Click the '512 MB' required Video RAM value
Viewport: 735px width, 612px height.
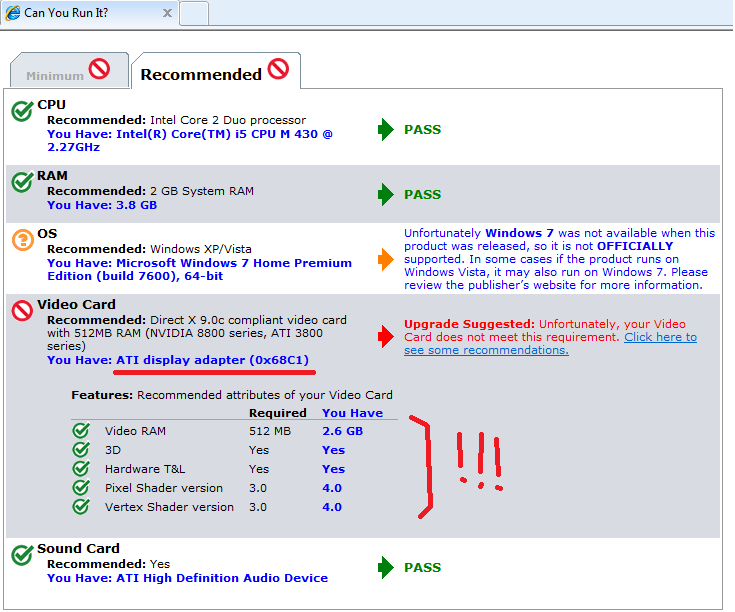click(270, 431)
